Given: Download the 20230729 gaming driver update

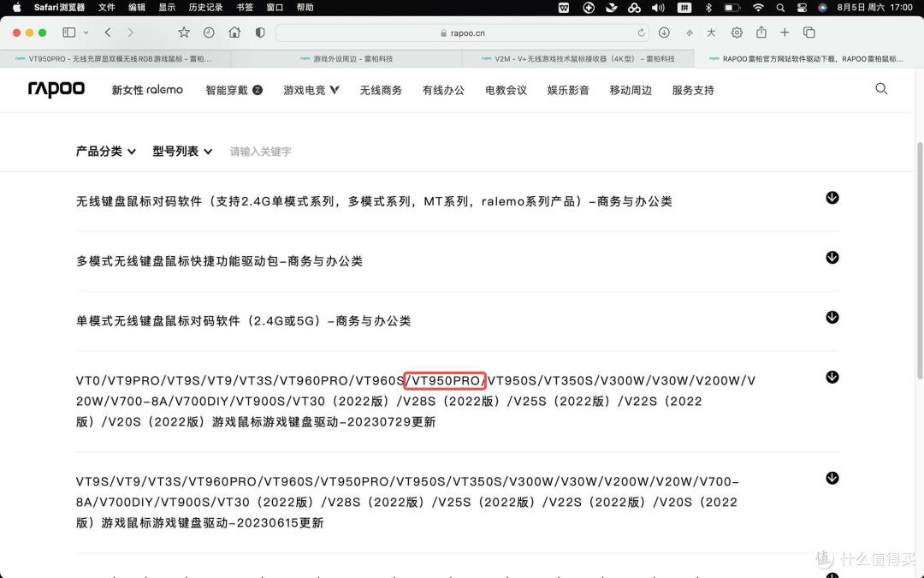Looking at the screenshot, I should pyautogui.click(x=832, y=377).
